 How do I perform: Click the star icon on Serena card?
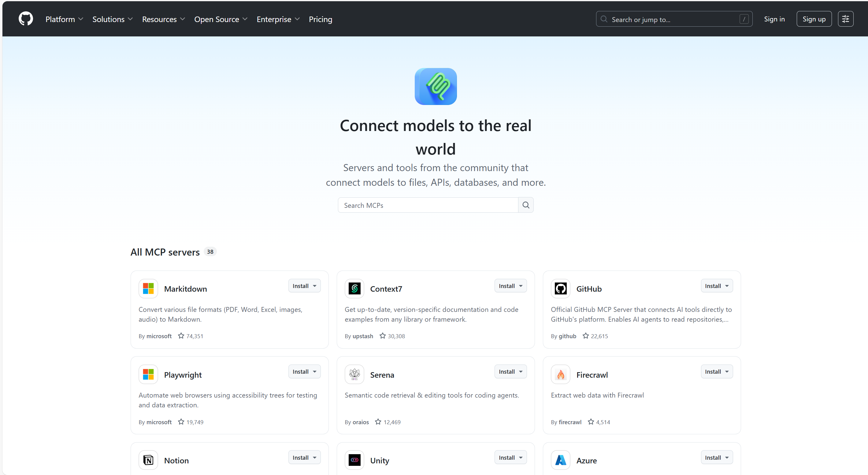coord(378,422)
